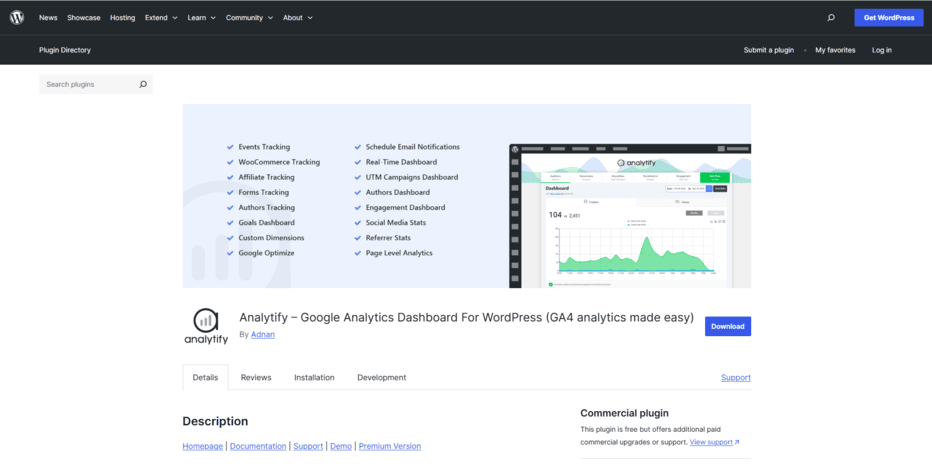
Task: Click the Description heading
Action: (215, 421)
